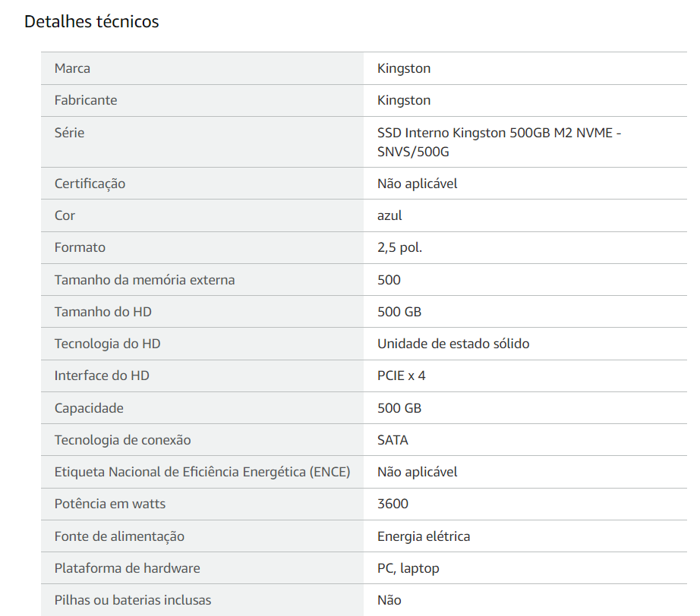Click Tamanho da memória externa label
Viewport: 700px width, 616px height.
[x=145, y=280]
